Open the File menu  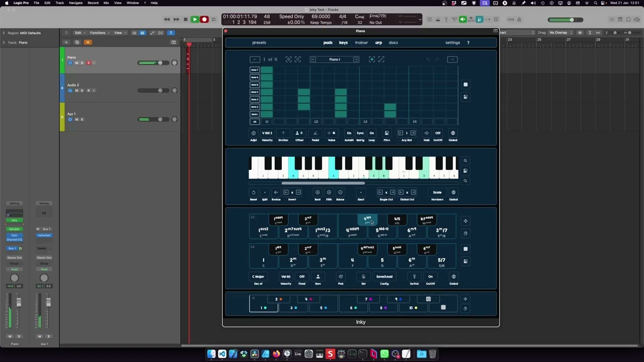tap(37, 3)
